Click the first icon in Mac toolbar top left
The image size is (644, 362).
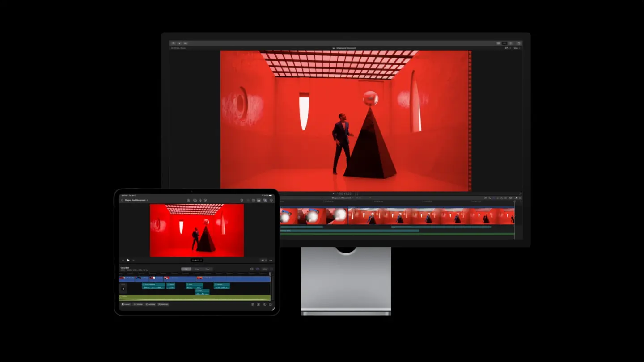[174, 43]
